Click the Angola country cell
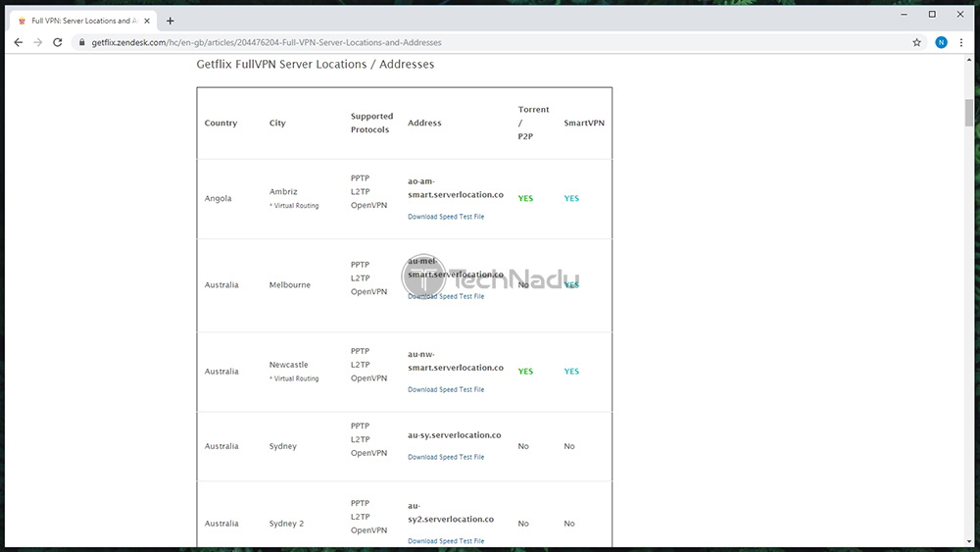The height and width of the screenshot is (552, 980). (x=219, y=198)
